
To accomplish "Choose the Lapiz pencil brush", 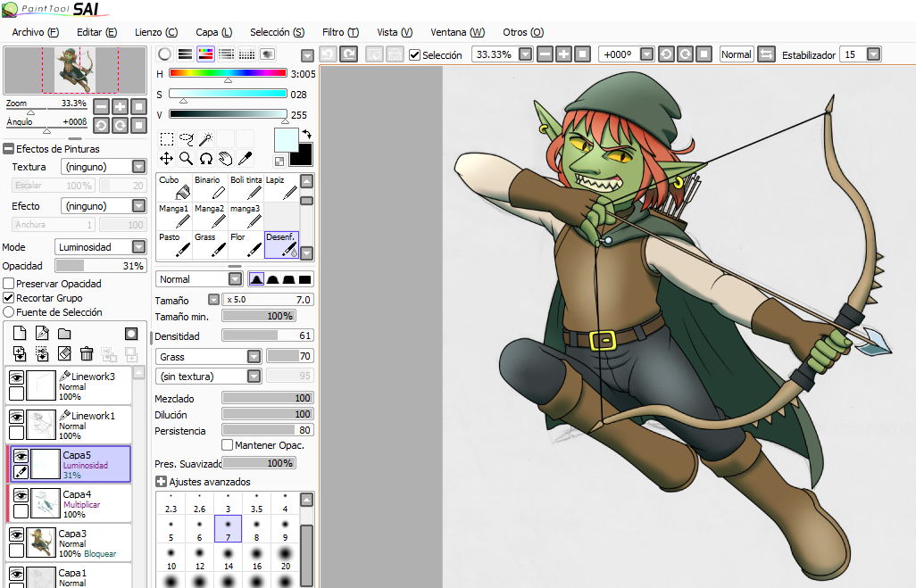I will pos(281,186).
